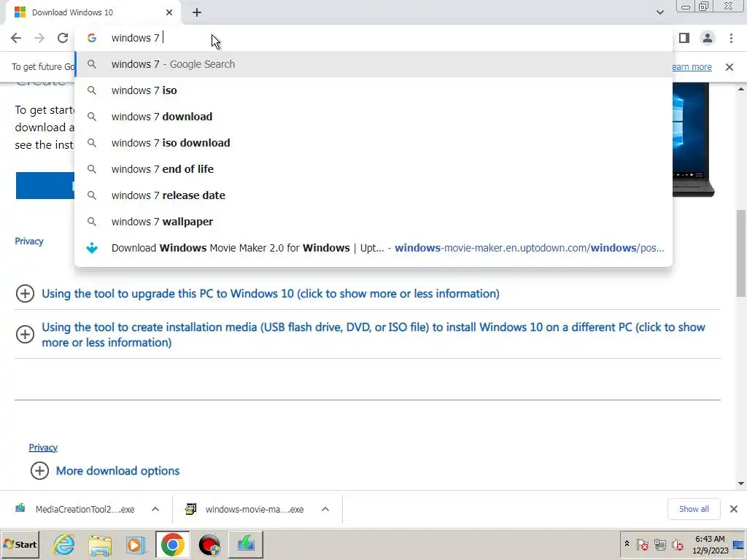Click Show all downloads

pos(694,510)
